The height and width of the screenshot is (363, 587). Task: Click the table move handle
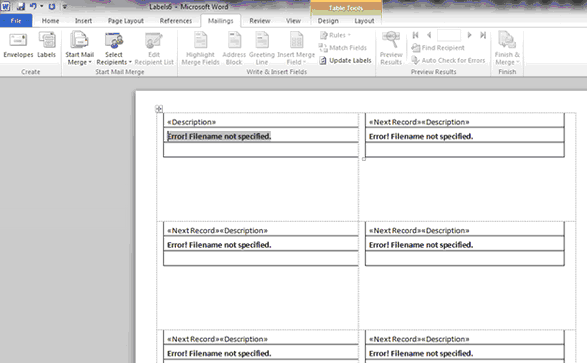point(159,109)
